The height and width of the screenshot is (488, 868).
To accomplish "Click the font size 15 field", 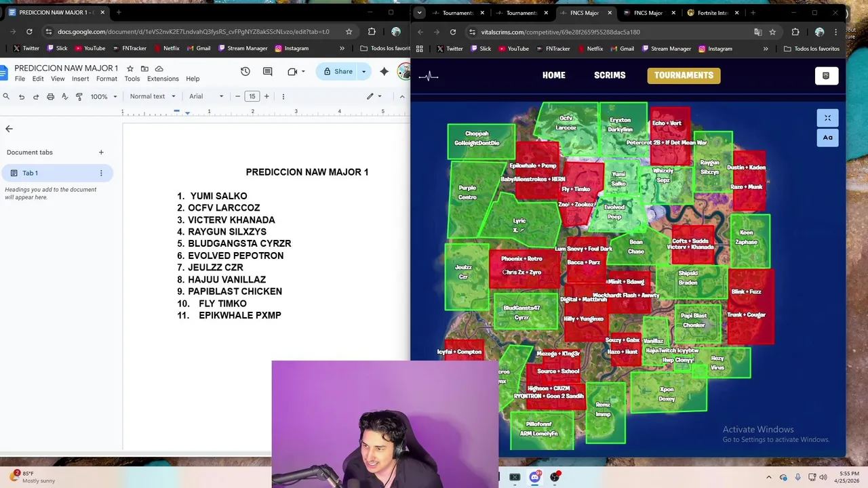I will [x=252, y=96].
